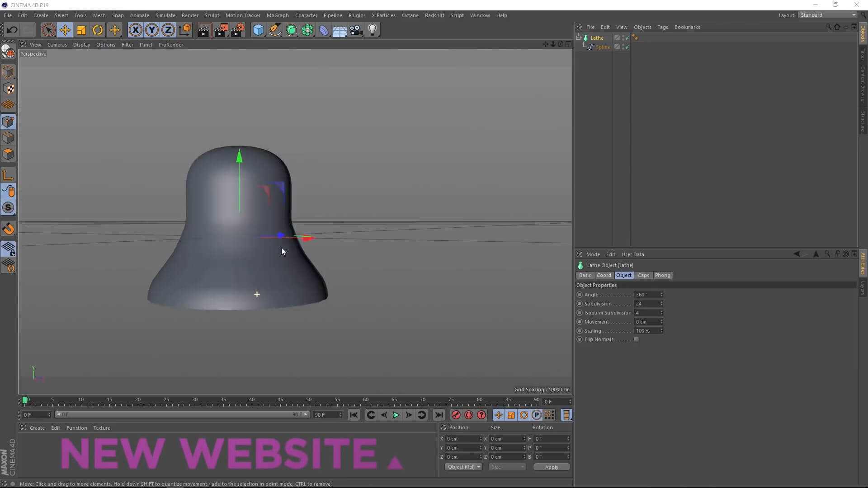
Task: Click the Render View clapperboard icon
Action: pyautogui.click(x=204, y=30)
